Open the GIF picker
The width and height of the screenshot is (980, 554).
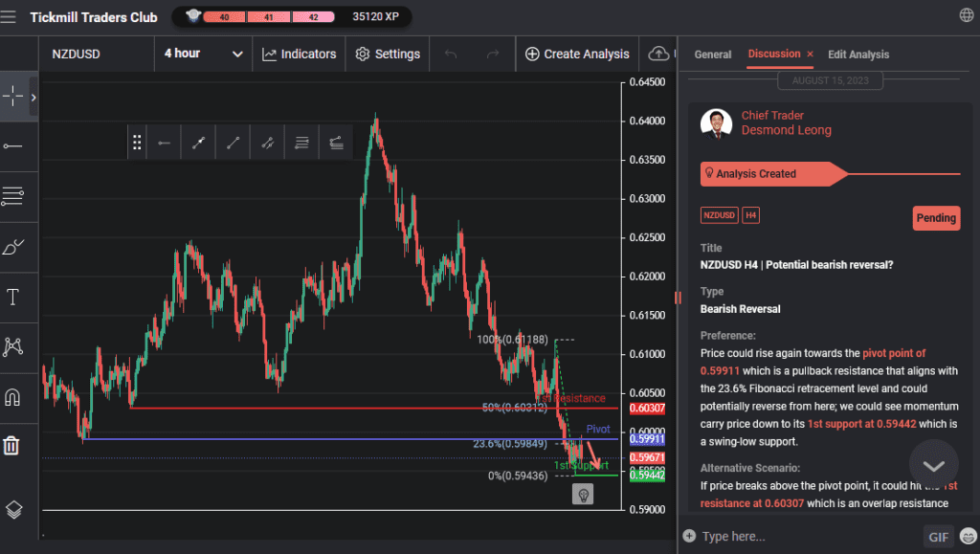tap(938, 537)
